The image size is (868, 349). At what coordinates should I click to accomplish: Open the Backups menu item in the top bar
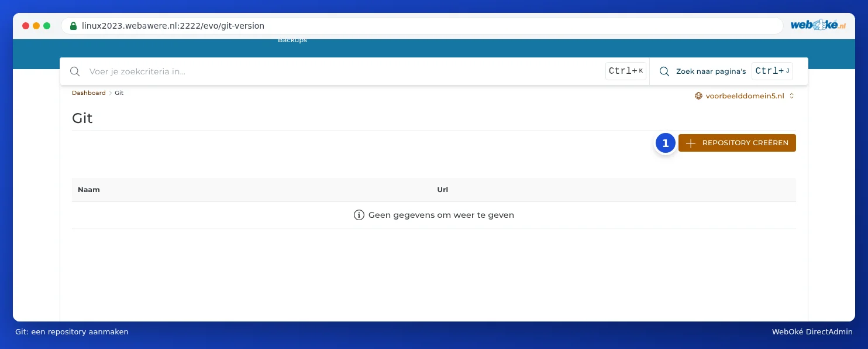(x=292, y=40)
